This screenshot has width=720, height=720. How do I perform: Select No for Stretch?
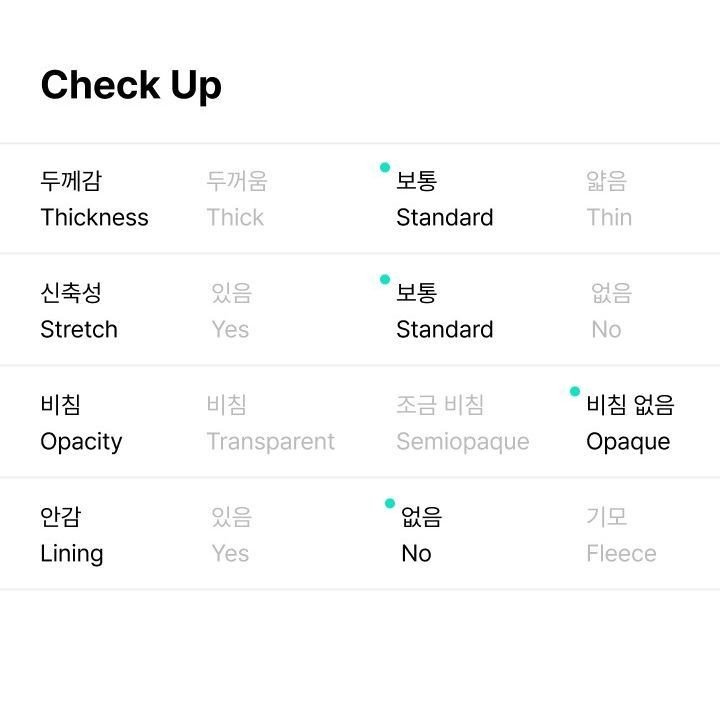point(611,311)
